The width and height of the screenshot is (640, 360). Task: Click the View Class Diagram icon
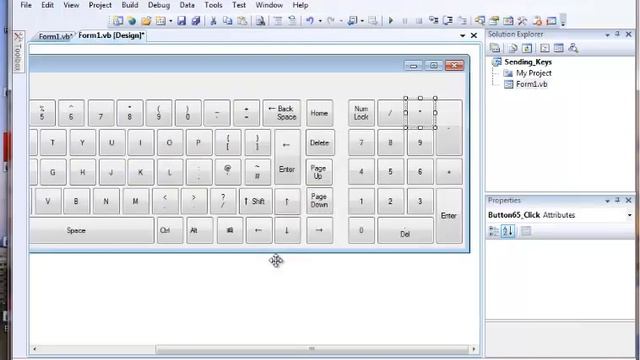coord(573,48)
